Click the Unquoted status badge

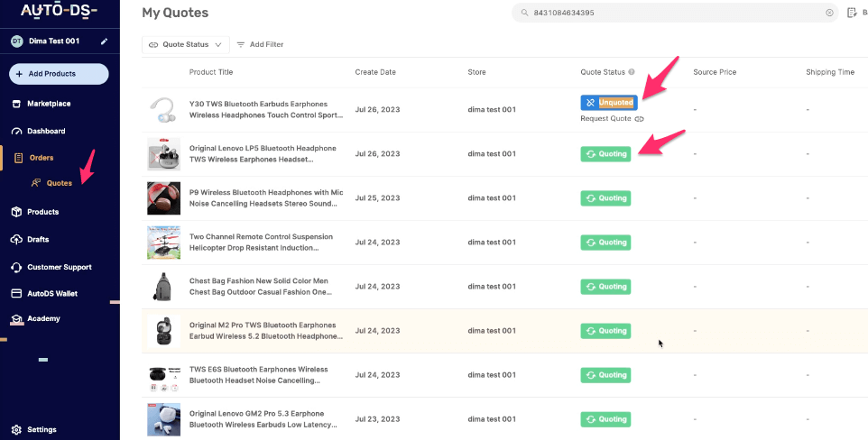pos(609,103)
